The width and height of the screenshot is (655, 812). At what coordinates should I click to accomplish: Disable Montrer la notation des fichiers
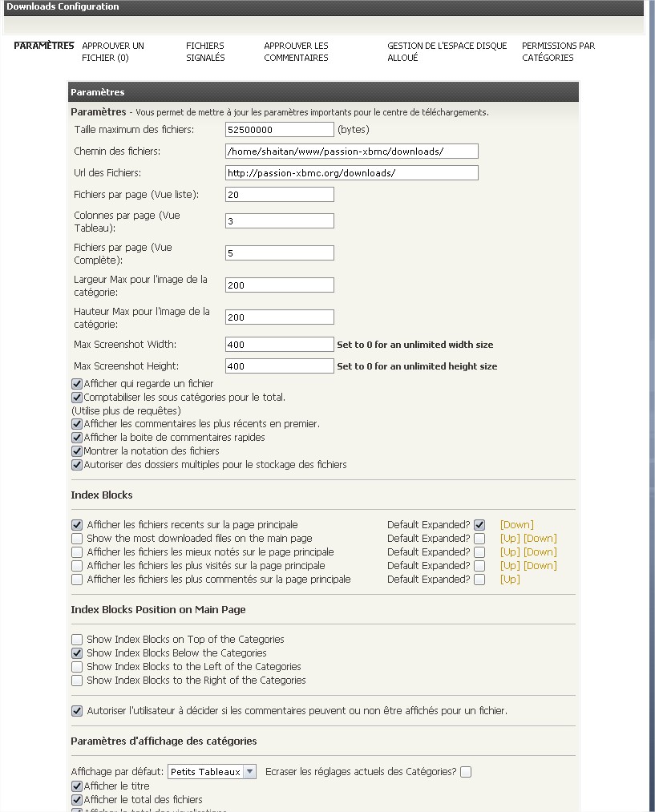(x=77, y=451)
